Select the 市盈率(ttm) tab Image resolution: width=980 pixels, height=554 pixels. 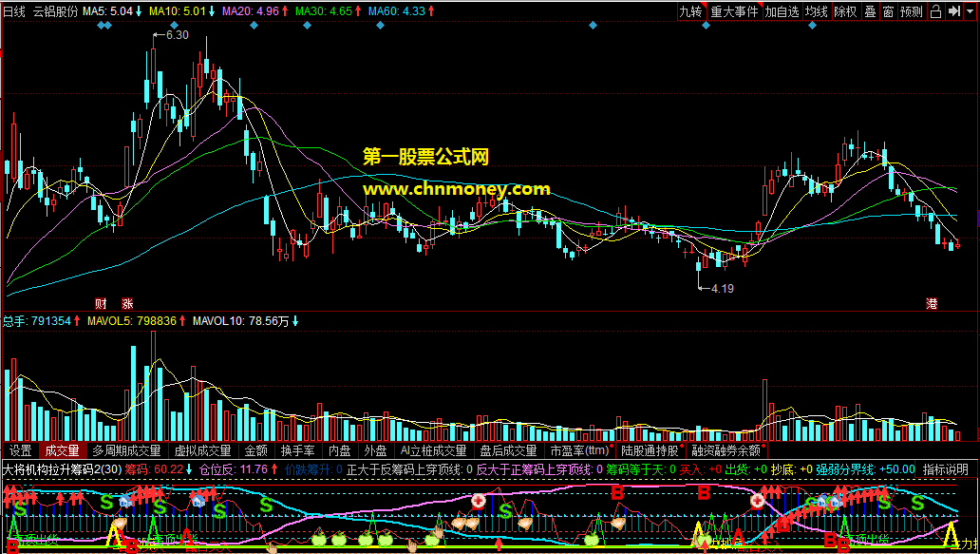pyautogui.click(x=579, y=450)
